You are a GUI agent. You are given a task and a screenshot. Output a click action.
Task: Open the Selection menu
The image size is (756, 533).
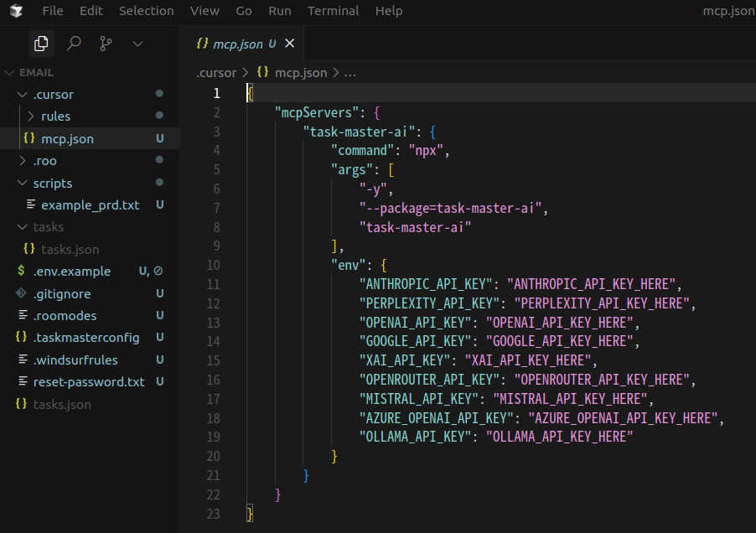coord(147,11)
